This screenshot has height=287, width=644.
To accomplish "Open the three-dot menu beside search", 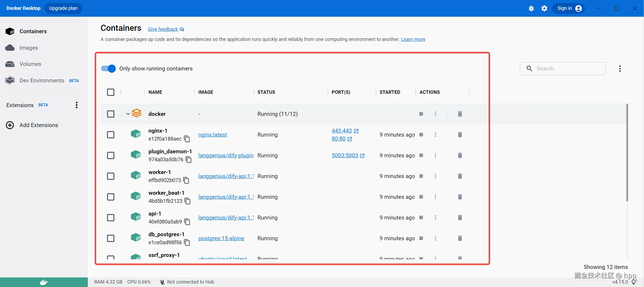I will [x=620, y=69].
